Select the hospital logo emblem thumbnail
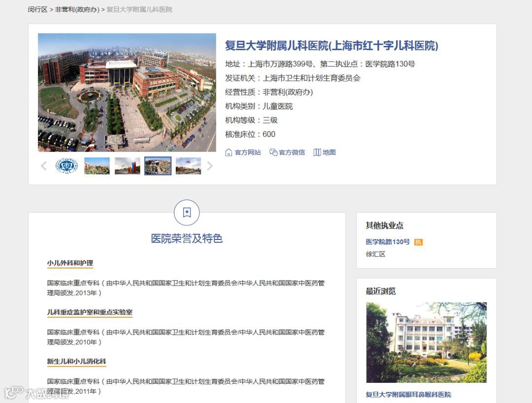This screenshot has height=403, width=532. click(x=66, y=166)
